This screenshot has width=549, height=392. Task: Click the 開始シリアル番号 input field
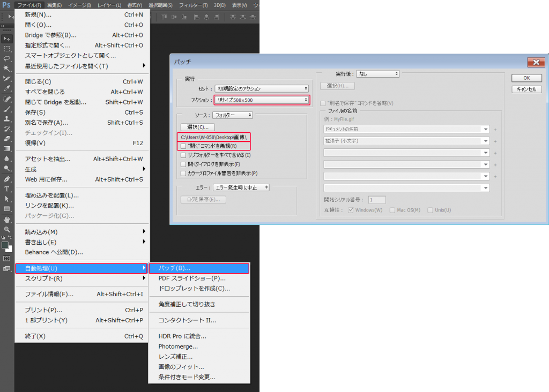coord(377,200)
